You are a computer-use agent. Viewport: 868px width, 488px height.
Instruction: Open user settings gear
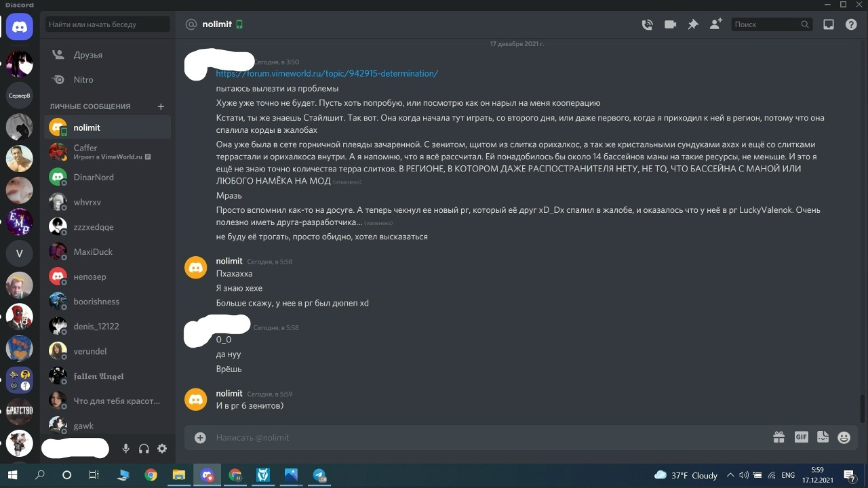pyautogui.click(x=162, y=448)
